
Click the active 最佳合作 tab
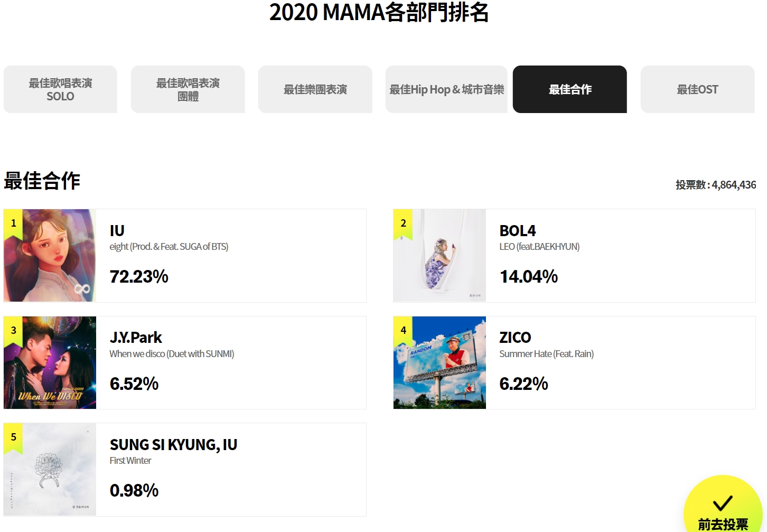coord(570,89)
